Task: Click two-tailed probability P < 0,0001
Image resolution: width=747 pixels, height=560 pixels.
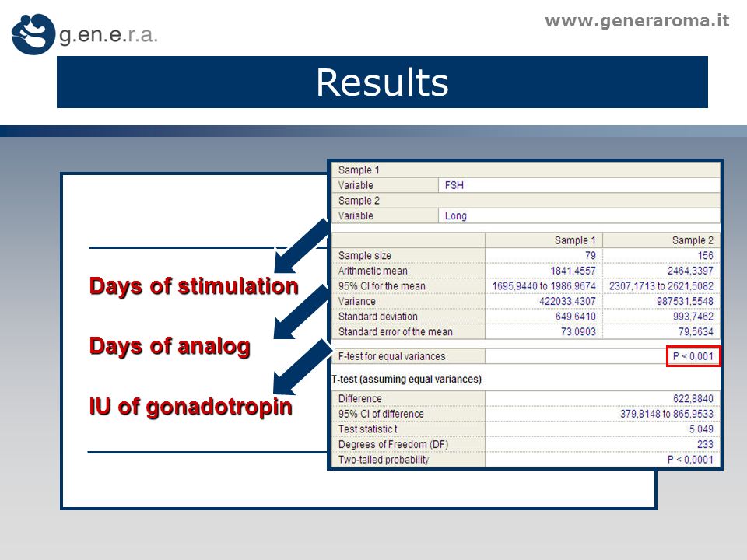Action: pyautogui.click(x=690, y=460)
